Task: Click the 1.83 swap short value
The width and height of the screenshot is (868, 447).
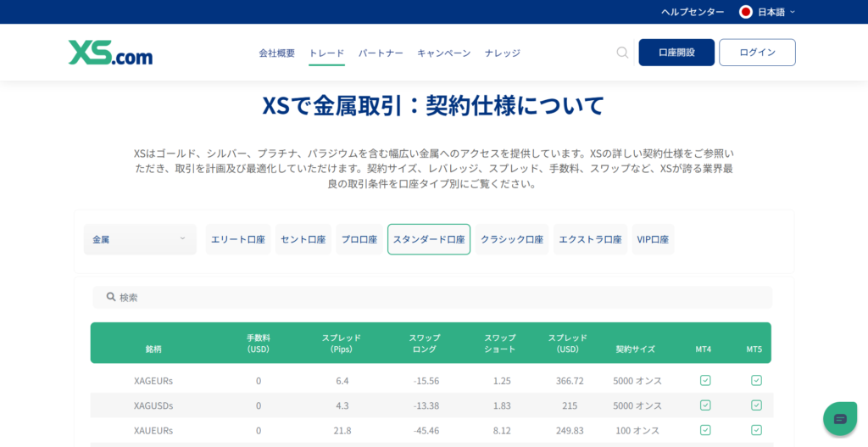Action: [502, 405]
